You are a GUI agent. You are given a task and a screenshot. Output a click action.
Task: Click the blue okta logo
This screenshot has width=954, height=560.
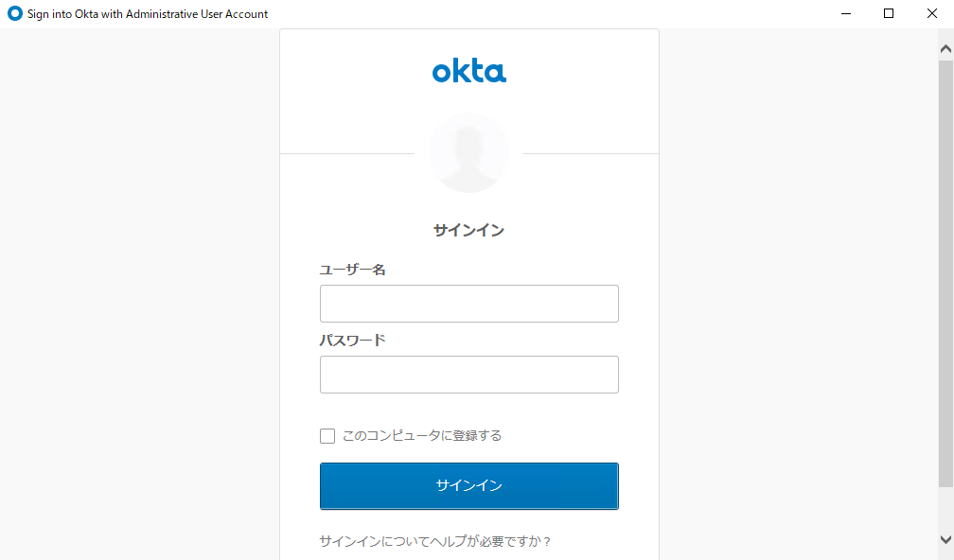(x=468, y=71)
